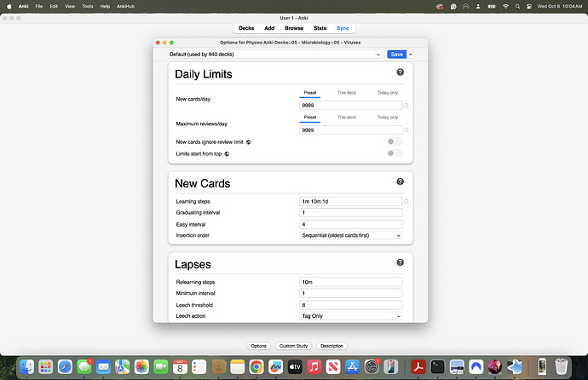Open Calendar app in the dock
The width and height of the screenshot is (588, 380).
pyautogui.click(x=180, y=367)
